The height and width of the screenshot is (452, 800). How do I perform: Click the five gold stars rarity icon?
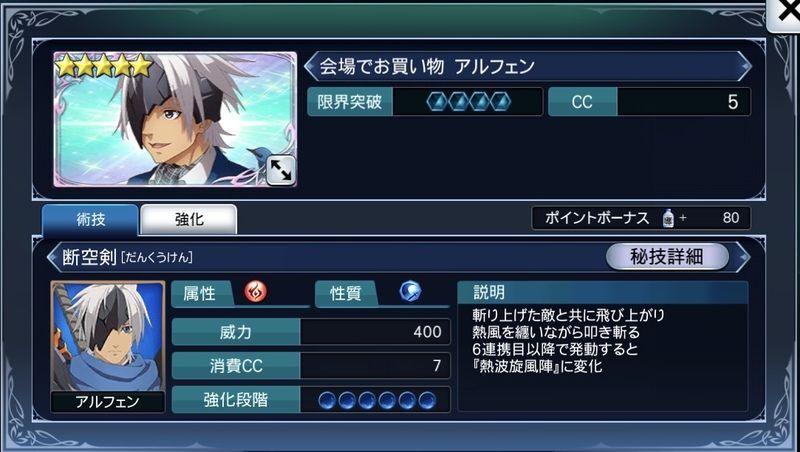(105, 66)
